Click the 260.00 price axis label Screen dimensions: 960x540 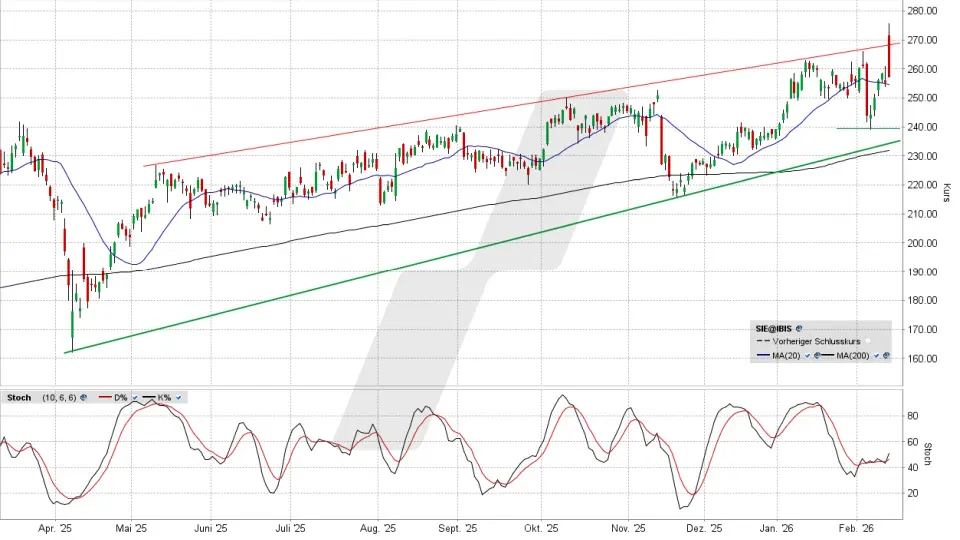[922, 69]
